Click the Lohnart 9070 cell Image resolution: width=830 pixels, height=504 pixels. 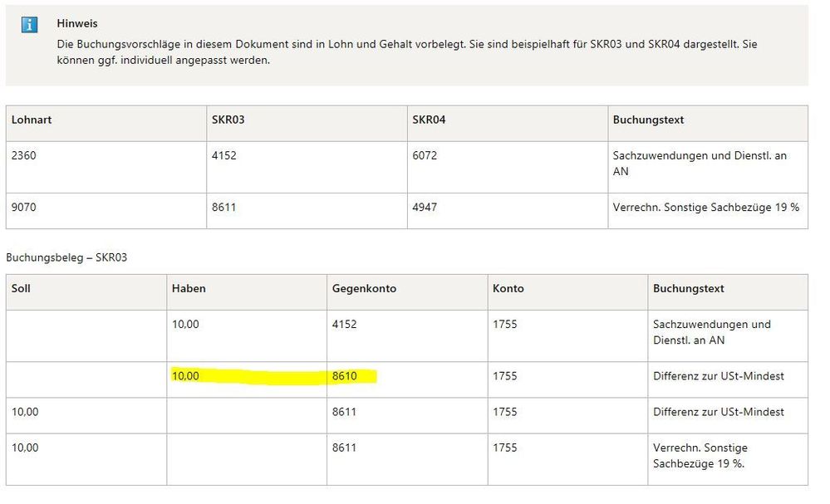[25, 207]
